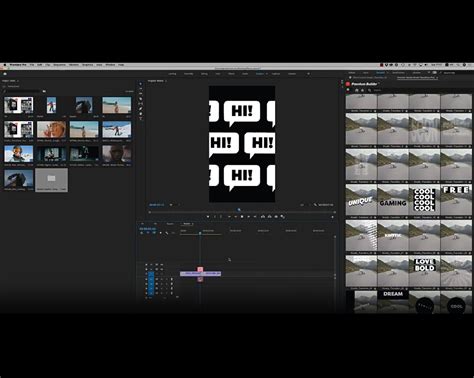
Task: Click the timeline playhead on the time ruler
Action: 200,233
